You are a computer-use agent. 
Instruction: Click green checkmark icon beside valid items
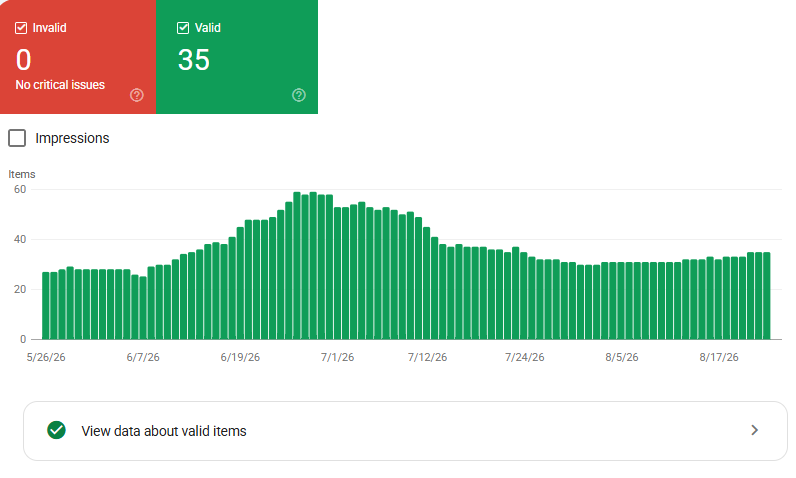pos(56,430)
